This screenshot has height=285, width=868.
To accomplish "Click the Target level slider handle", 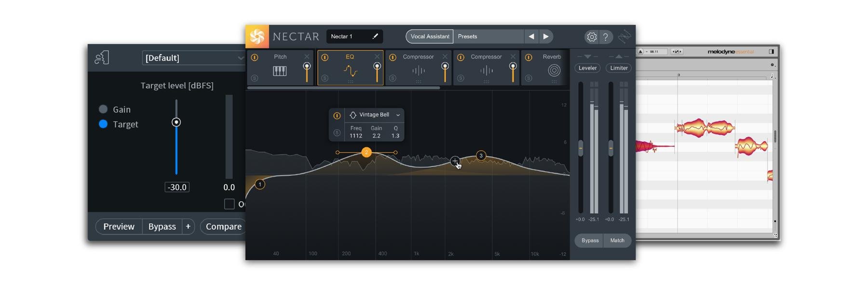I will pyautogui.click(x=176, y=122).
